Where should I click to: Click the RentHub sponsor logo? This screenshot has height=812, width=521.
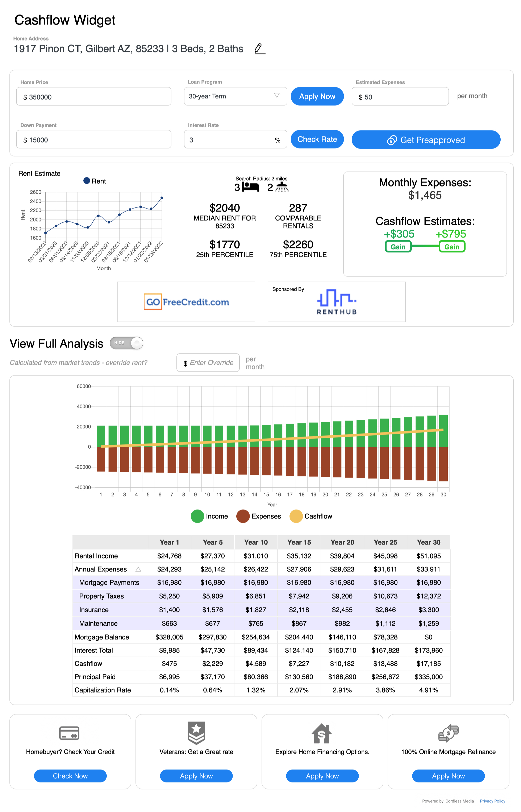(x=336, y=302)
